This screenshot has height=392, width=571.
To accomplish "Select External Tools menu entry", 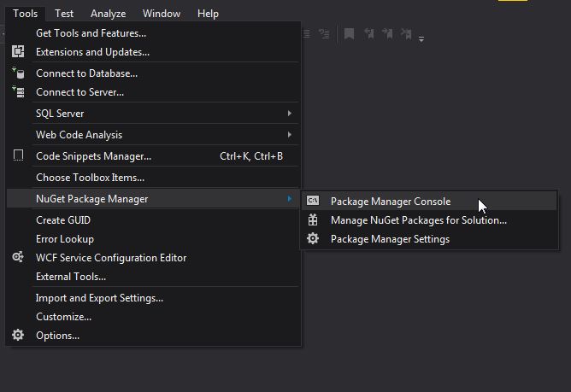I will pyautogui.click(x=71, y=277).
